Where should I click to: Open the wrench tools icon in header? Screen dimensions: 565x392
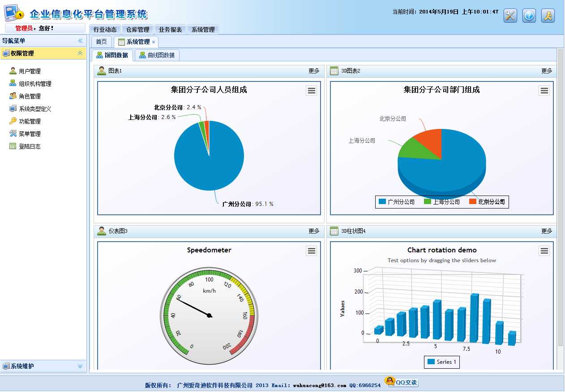pyautogui.click(x=510, y=16)
